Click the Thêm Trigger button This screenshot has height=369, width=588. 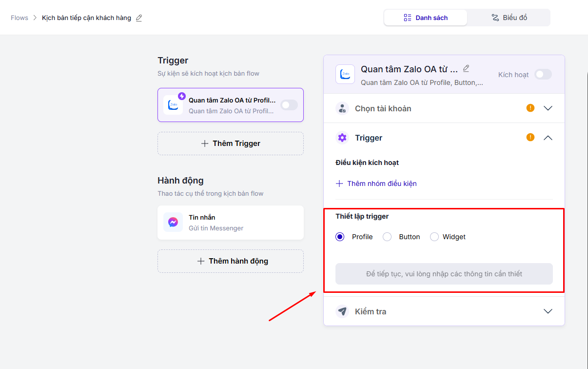pos(231,143)
